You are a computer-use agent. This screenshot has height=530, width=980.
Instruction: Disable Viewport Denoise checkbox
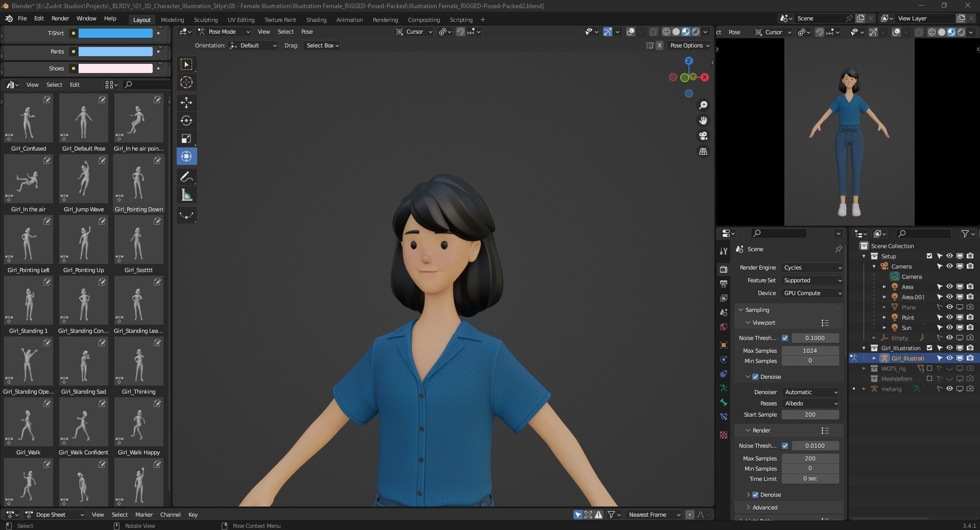click(x=755, y=377)
